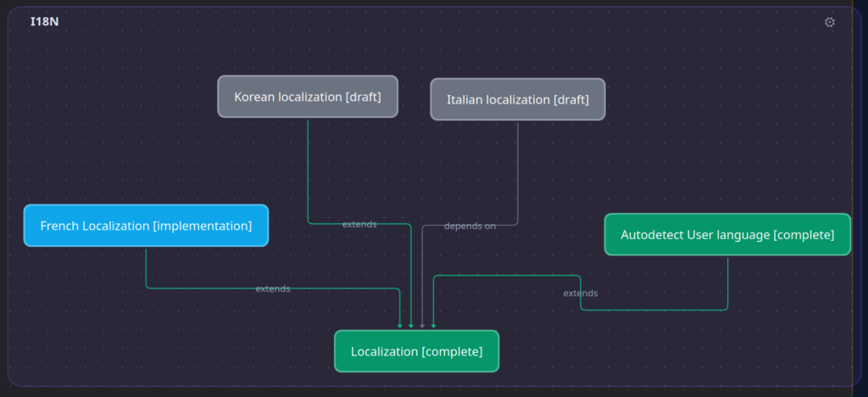This screenshot has width=868, height=397.
Task: Click the second arrowhead from left above Localization
Action: pos(411,326)
